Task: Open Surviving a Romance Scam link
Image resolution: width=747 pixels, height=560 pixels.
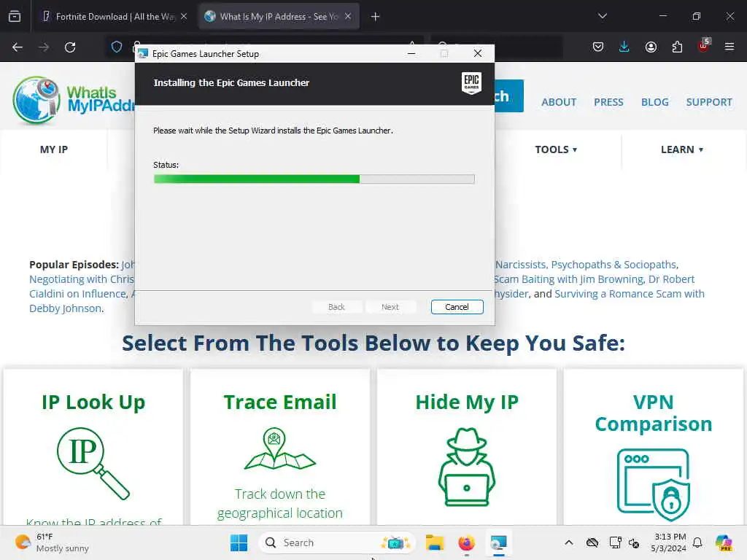Action: click(x=630, y=294)
